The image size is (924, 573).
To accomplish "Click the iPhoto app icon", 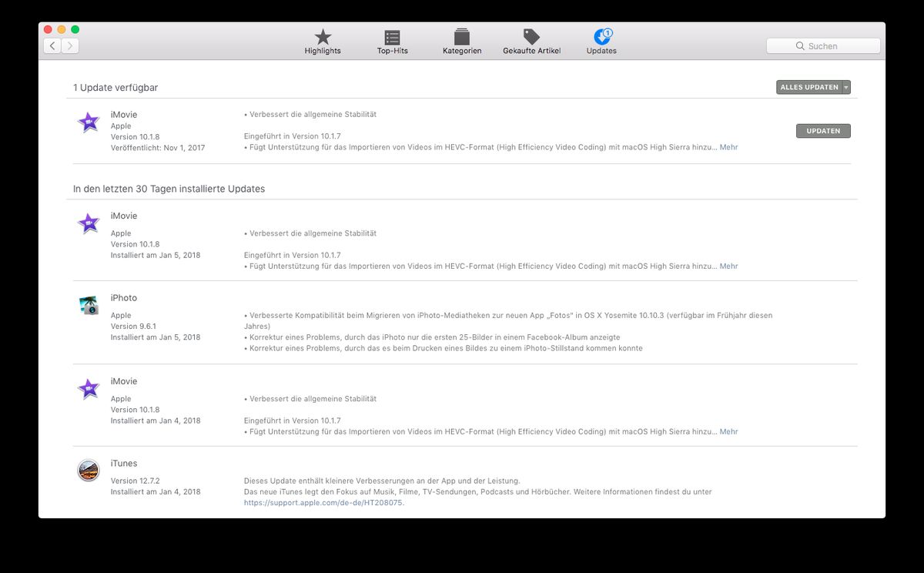I will (x=89, y=306).
